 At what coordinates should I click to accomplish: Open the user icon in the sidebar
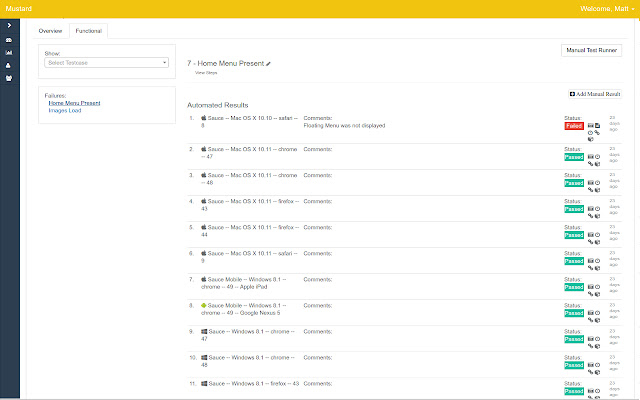pos(9,65)
